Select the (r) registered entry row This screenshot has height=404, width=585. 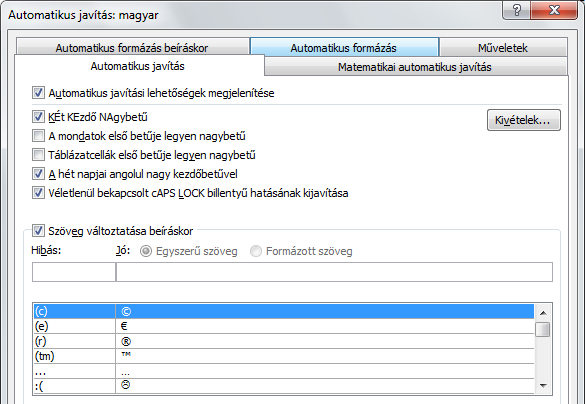[x=284, y=341]
